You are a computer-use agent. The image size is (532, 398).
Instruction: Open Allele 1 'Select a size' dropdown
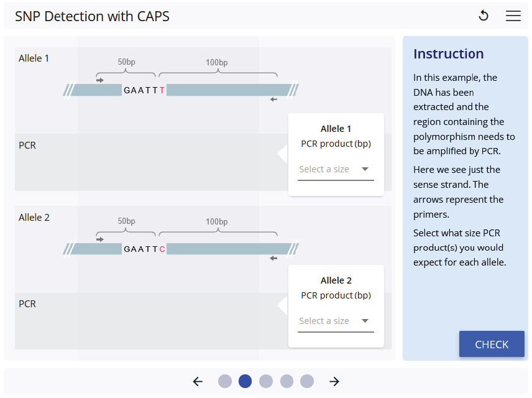[x=336, y=169]
